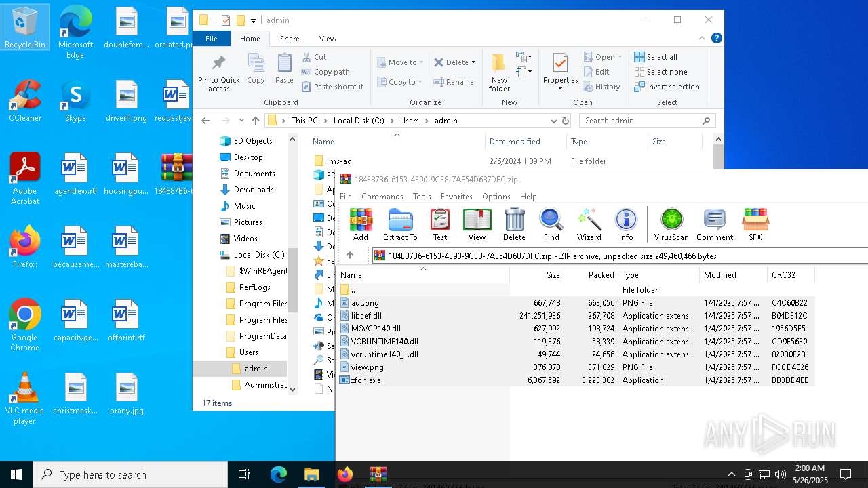
Task: Click Edit in the Open group
Action: point(596,72)
